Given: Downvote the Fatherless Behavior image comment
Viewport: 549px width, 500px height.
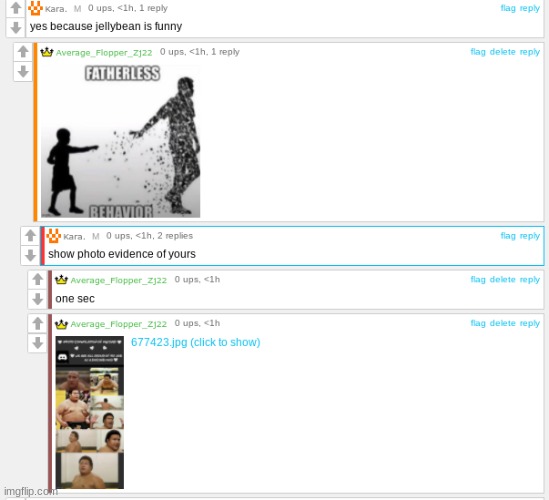Looking at the screenshot, I should (23, 71).
